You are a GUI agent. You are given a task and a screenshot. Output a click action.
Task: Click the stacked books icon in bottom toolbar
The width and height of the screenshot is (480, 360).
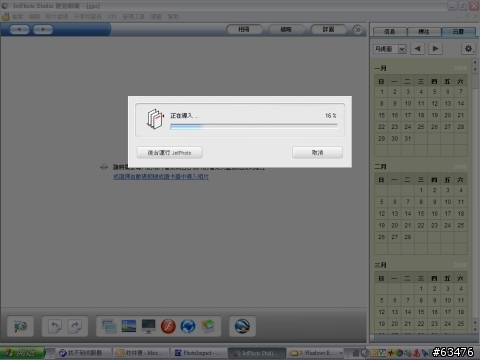pos(208,326)
